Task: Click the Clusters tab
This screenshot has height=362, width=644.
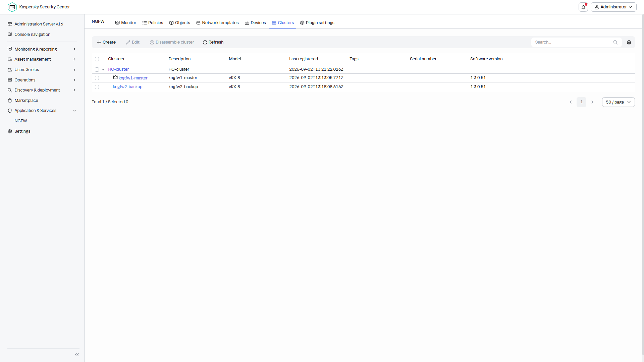Action: coord(283,23)
